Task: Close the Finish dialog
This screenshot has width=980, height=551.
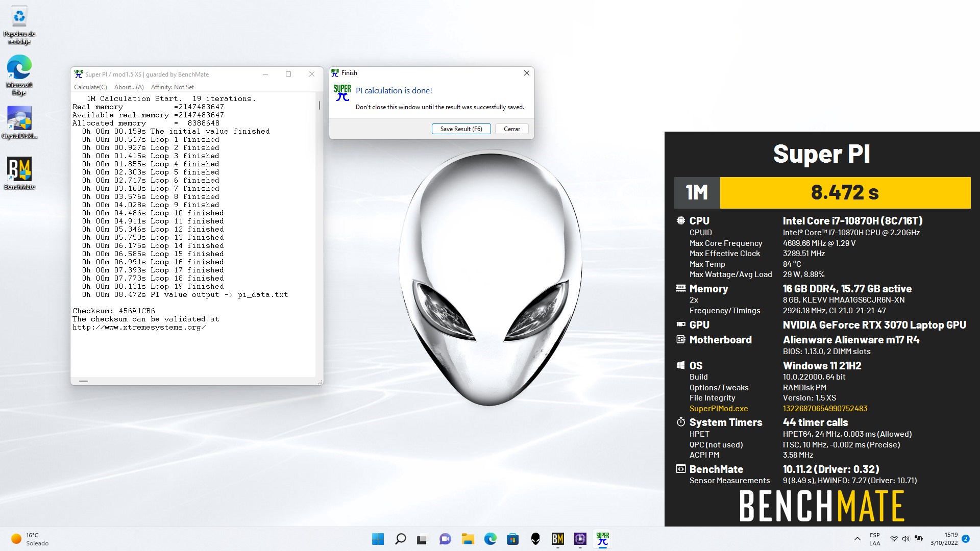Action: click(x=527, y=73)
